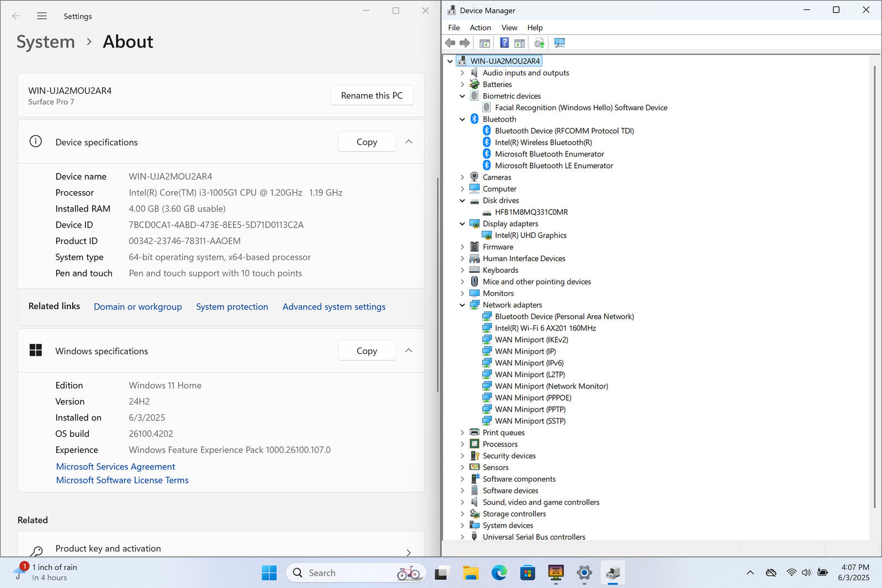The width and height of the screenshot is (882, 588).
Task: Show hidden system tray icons
Action: (x=750, y=573)
